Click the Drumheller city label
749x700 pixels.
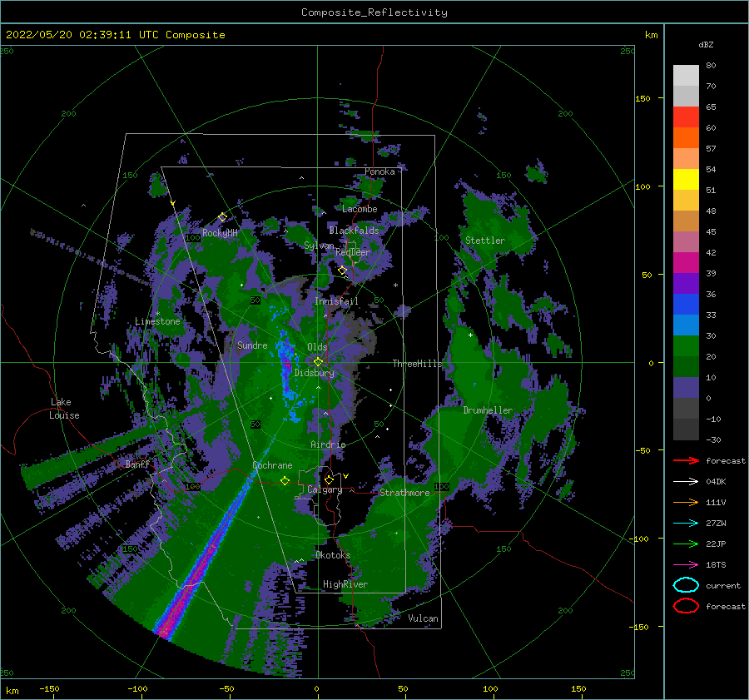[488, 410]
